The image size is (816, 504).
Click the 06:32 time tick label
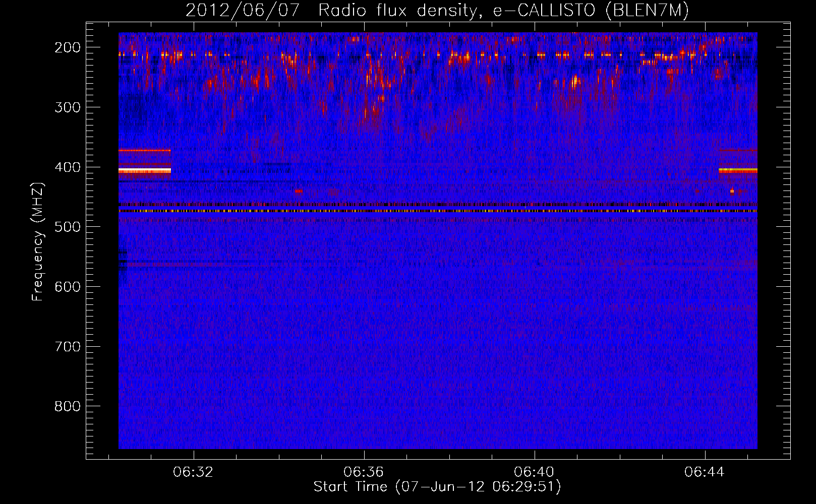point(193,472)
